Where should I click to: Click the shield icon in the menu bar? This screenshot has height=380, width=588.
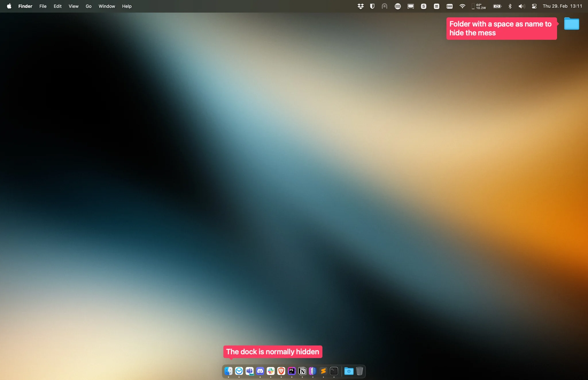tap(372, 6)
